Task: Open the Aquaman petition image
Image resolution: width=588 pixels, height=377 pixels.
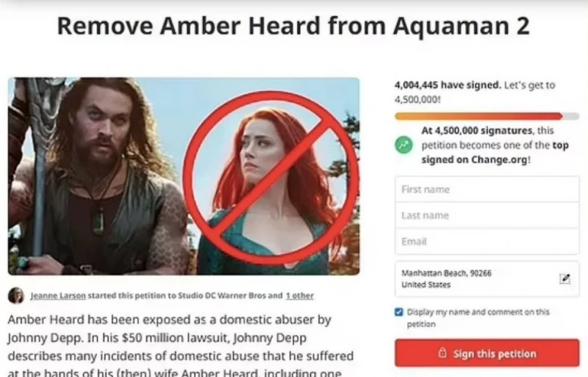Action: pos(184,176)
